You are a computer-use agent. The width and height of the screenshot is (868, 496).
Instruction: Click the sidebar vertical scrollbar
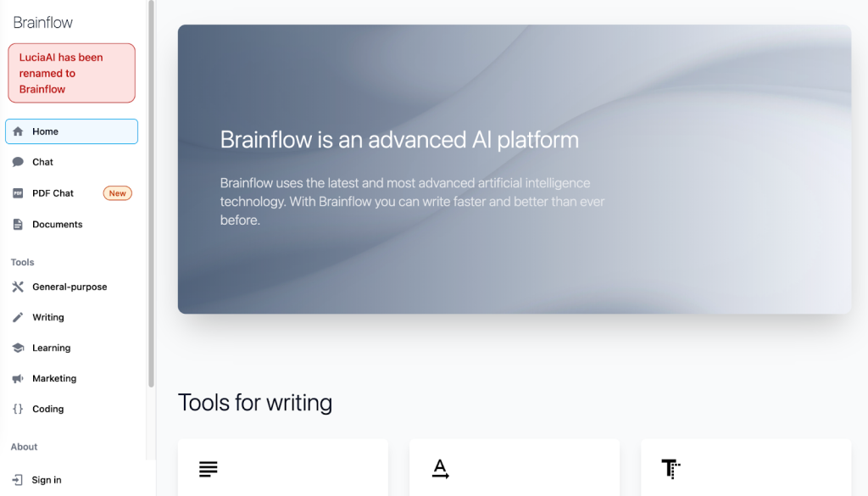coord(151,194)
